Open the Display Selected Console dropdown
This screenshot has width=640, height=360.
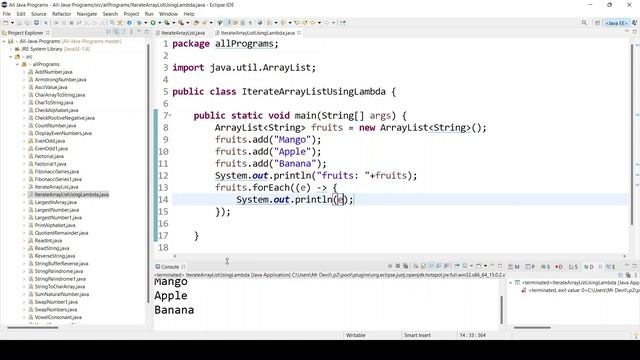coord(471,267)
